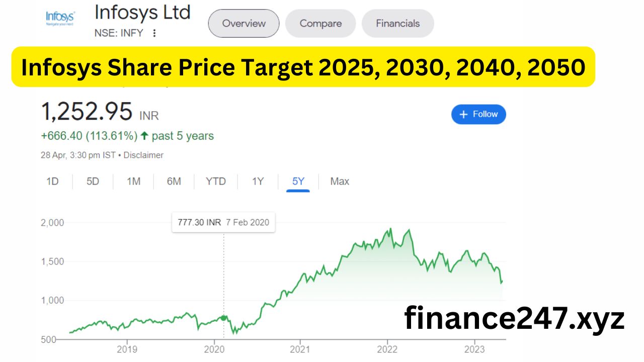Open the Disclaimer link
The height and width of the screenshot is (362, 644).
coord(143,155)
